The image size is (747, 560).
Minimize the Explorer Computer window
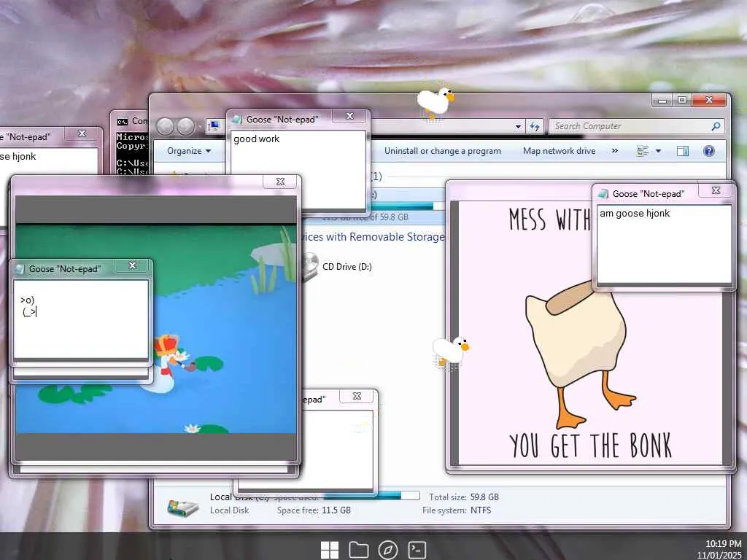coord(662,100)
